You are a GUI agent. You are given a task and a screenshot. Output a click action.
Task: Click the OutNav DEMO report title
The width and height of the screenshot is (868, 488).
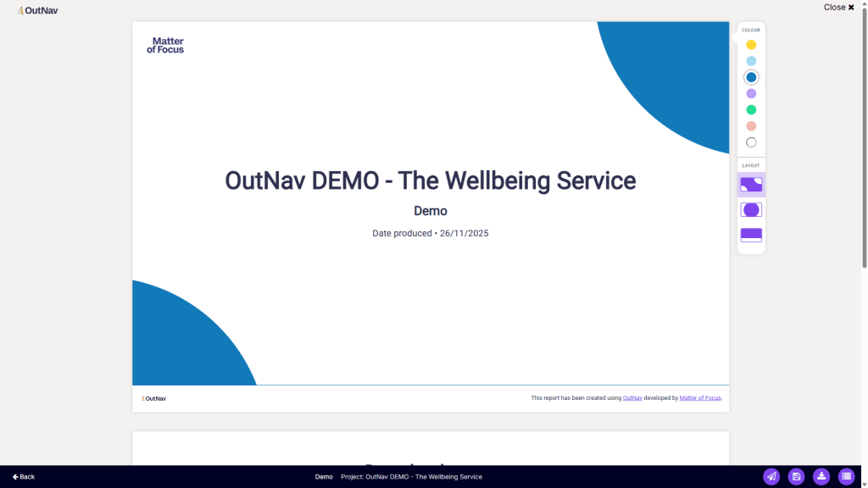pyautogui.click(x=430, y=180)
